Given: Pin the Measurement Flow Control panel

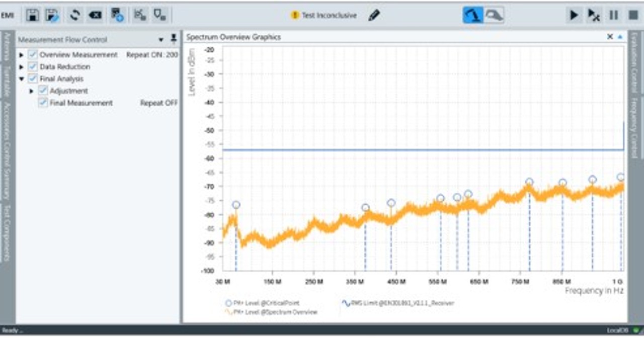Looking at the screenshot, I should (x=174, y=39).
